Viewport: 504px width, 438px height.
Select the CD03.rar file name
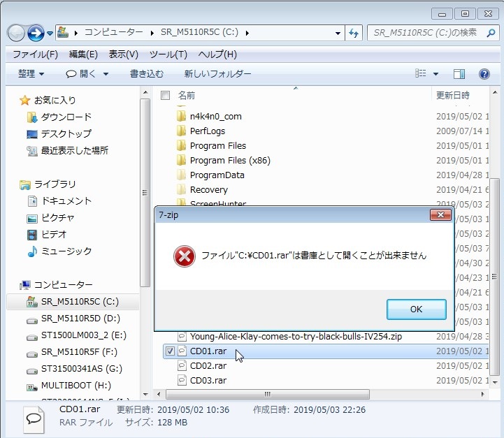pyautogui.click(x=208, y=381)
